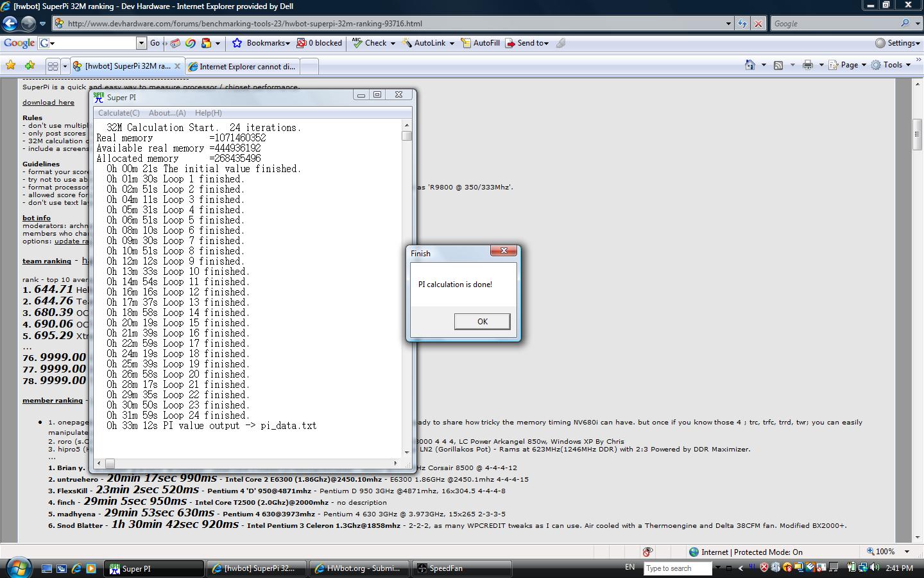Click the Refresh page icon
Image resolution: width=924 pixels, height=578 pixels.
coord(742,24)
